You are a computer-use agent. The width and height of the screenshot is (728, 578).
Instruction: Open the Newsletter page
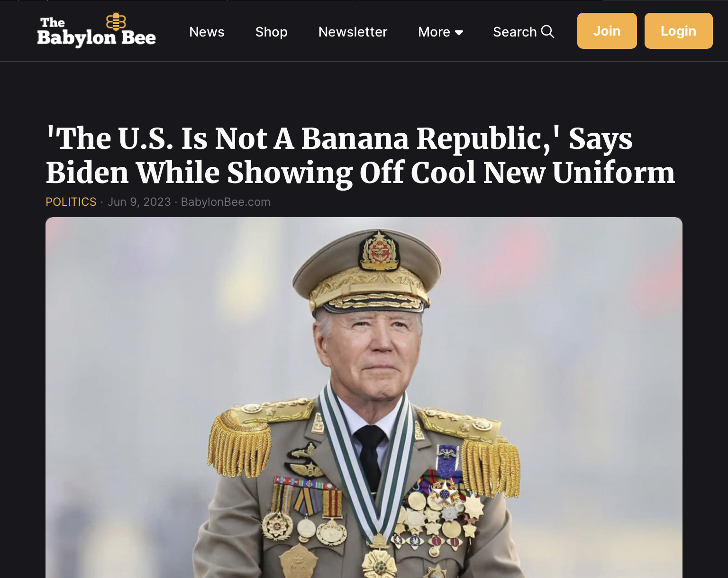coord(353,32)
